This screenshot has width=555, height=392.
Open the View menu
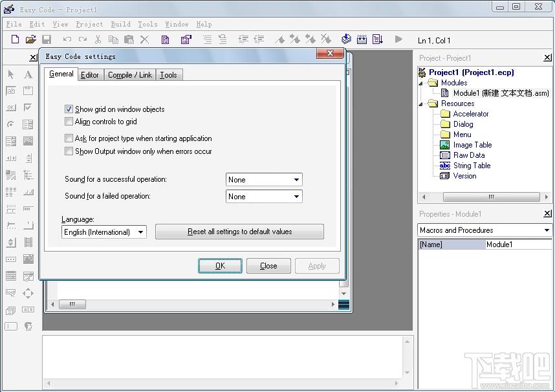click(x=61, y=24)
